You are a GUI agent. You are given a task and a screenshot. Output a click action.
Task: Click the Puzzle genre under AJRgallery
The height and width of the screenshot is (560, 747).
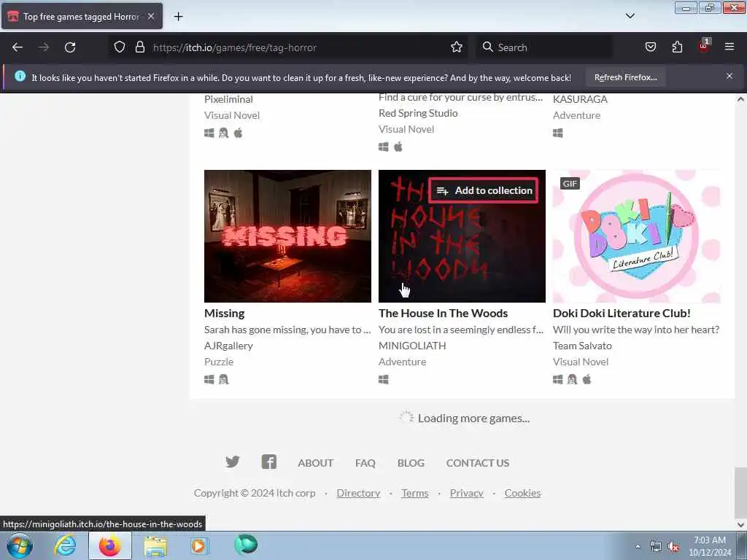click(x=219, y=362)
